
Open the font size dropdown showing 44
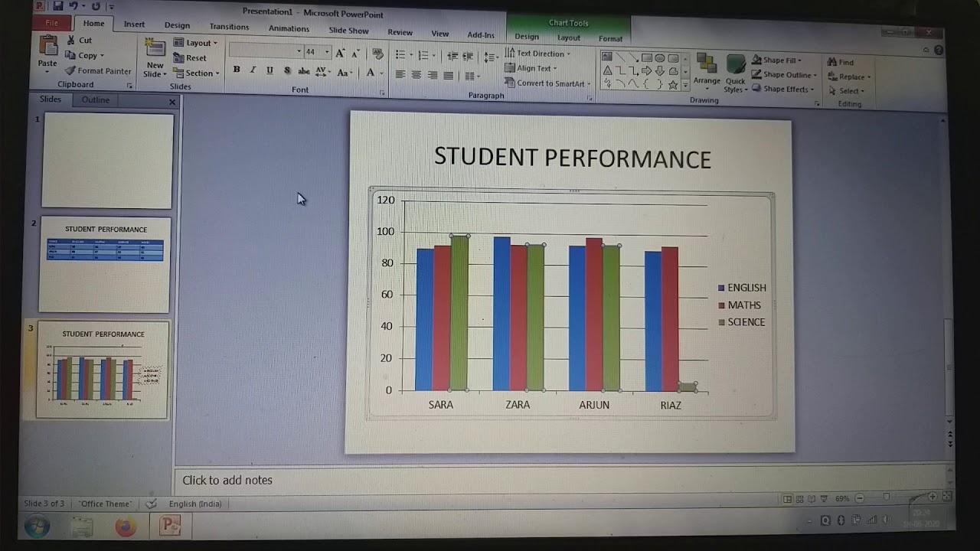(327, 52)
